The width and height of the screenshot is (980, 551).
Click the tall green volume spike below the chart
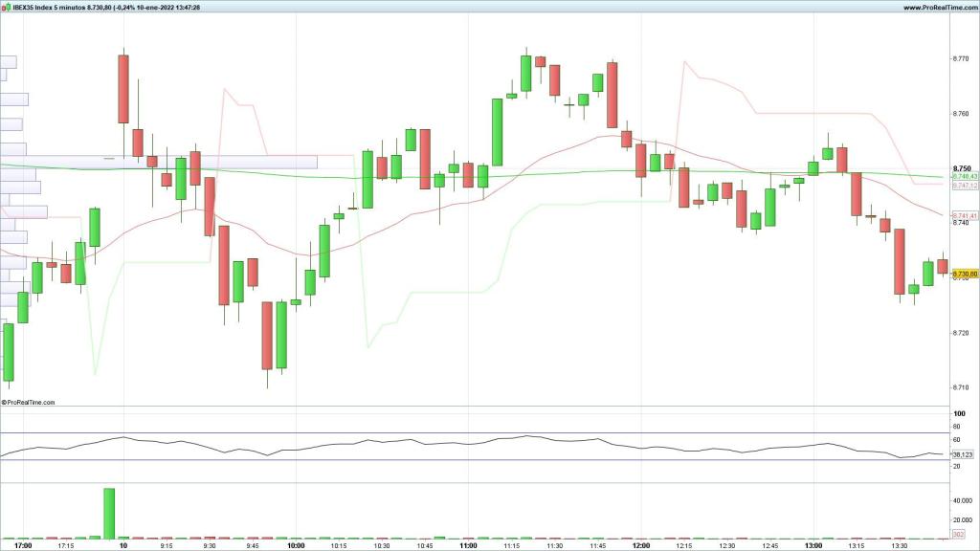(108, 512)
